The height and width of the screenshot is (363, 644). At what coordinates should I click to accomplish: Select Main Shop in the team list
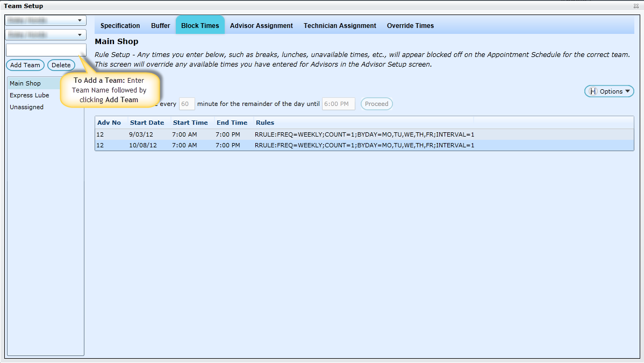coord(25,83)
